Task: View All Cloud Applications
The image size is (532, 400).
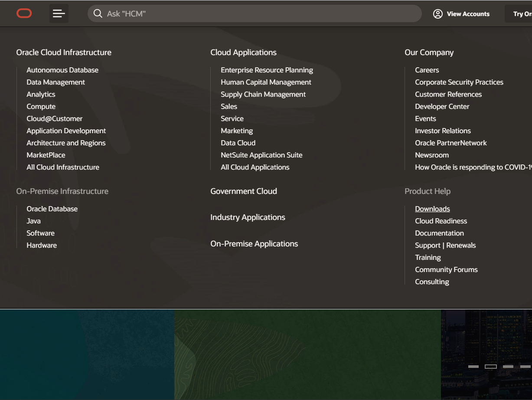Action: tap(255, 167)
